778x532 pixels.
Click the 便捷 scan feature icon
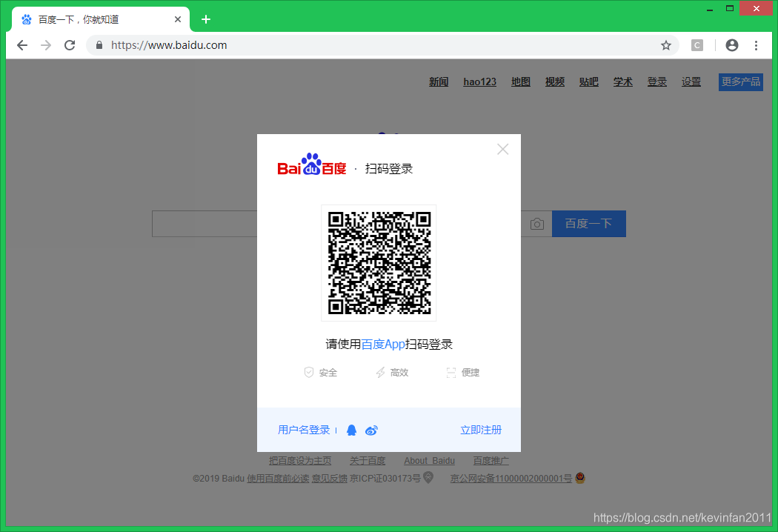point(451,373)
